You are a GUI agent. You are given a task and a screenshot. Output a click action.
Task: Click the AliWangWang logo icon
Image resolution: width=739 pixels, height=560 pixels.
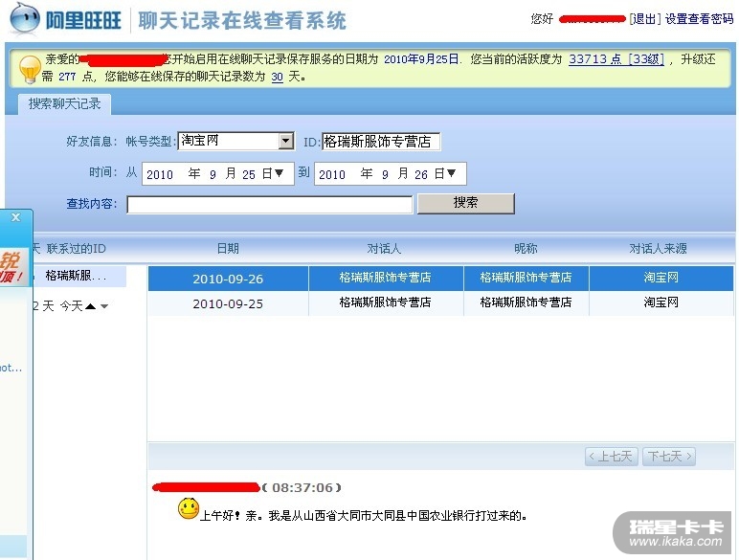point(25,19)
